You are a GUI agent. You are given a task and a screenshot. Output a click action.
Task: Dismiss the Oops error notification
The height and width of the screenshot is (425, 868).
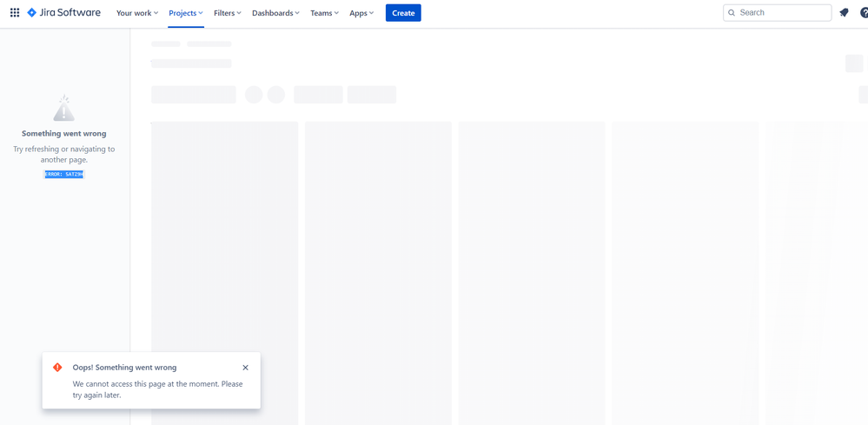[x=246, y=368]
